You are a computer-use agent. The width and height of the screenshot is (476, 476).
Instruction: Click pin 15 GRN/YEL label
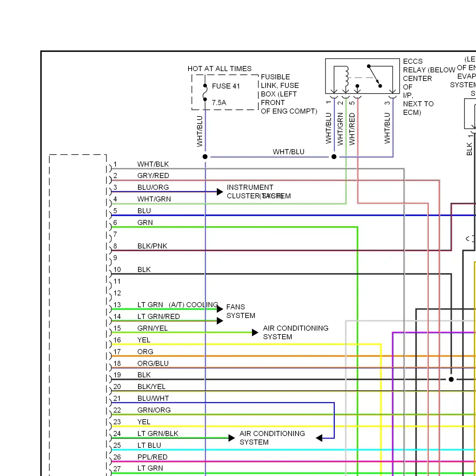point(152,328)
